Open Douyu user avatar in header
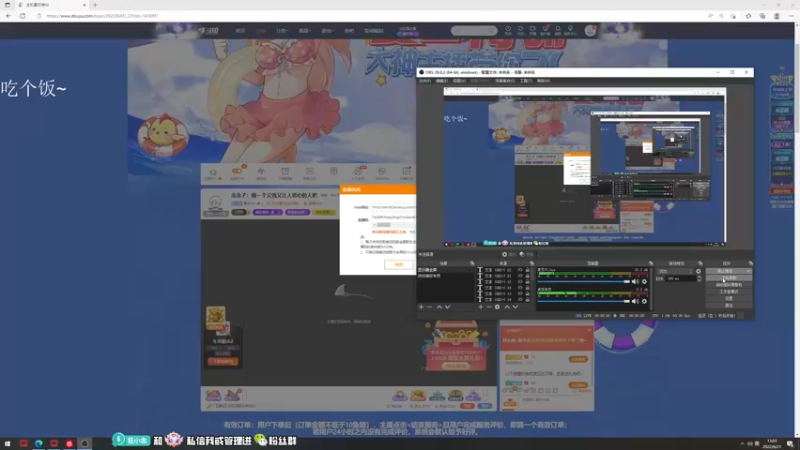Screen dimensions: 800x450 click(x=590, y=31)
